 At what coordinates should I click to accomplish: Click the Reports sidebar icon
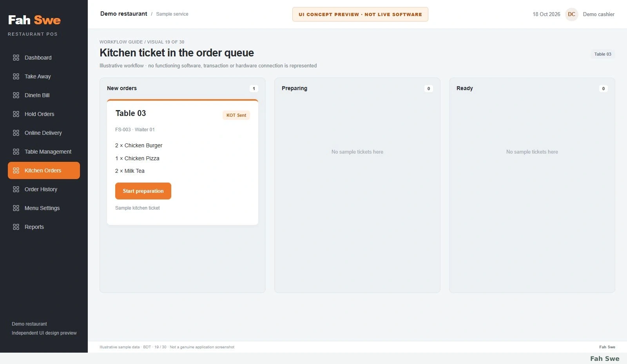point(16,227)
